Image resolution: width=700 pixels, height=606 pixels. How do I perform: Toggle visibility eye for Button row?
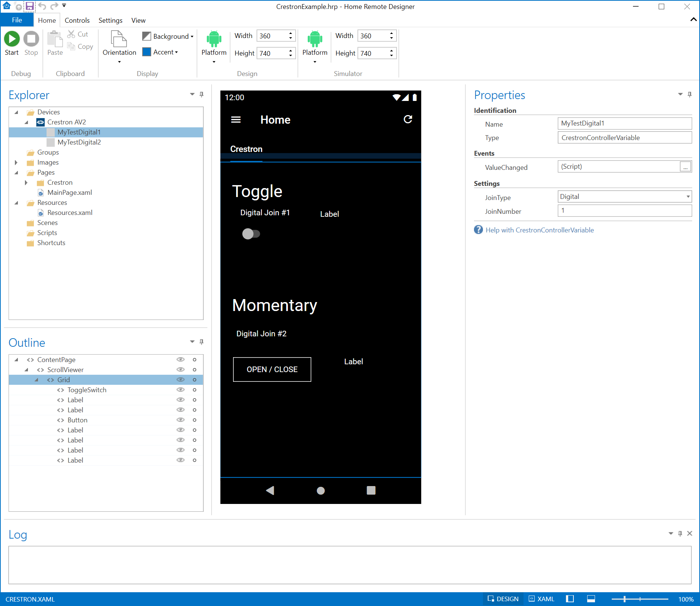coord(181,420)
